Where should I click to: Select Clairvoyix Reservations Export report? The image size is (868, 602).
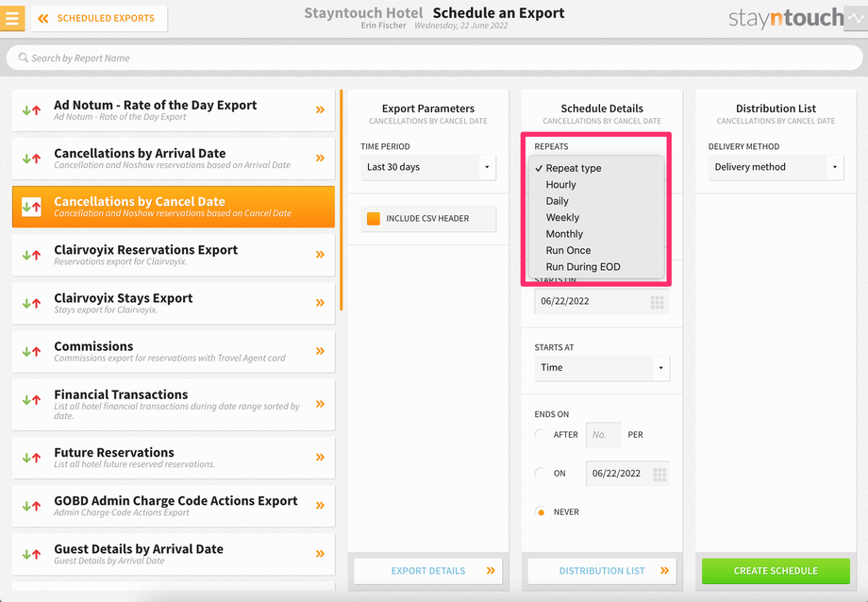tap(174, 255)
